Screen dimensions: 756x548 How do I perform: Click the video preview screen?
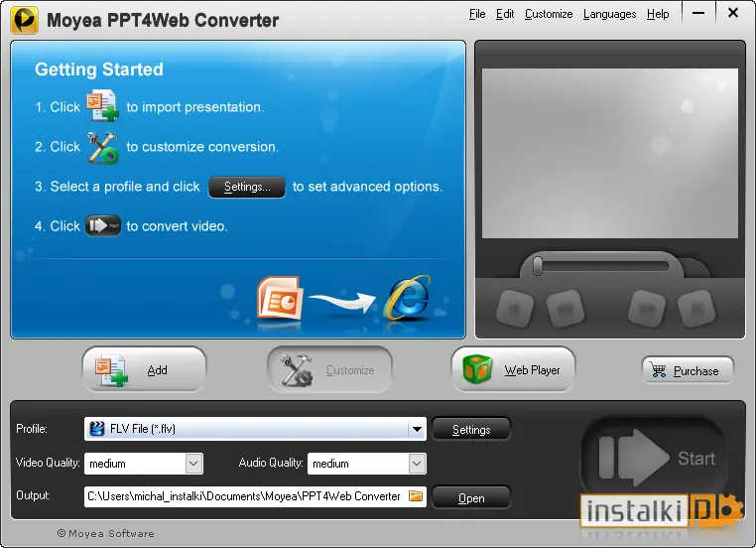click(x=610, y=153)
